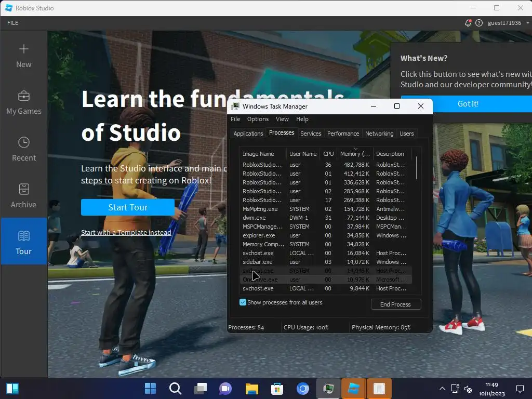The height and width of the screenshot is (399, 532).
Task: Switch to Task Manager taskbar icon
Action: [328, 388]
